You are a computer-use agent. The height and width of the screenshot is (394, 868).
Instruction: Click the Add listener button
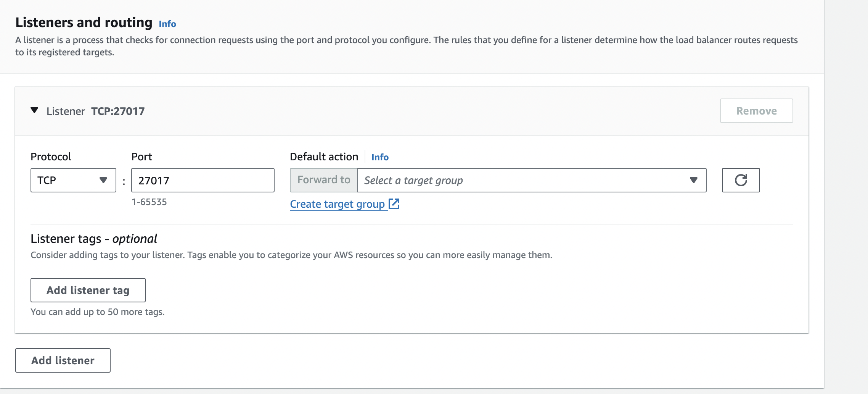(63, 360)
